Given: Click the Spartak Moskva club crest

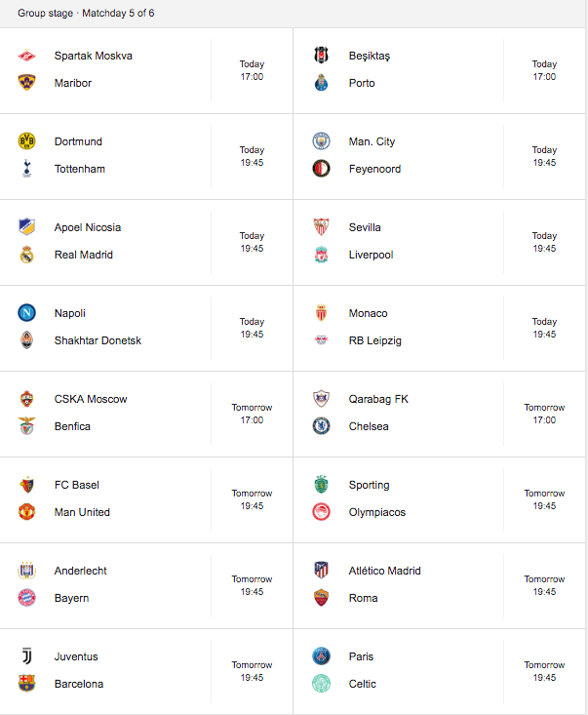Looking at the screenshot, I should tap(27, 56).
